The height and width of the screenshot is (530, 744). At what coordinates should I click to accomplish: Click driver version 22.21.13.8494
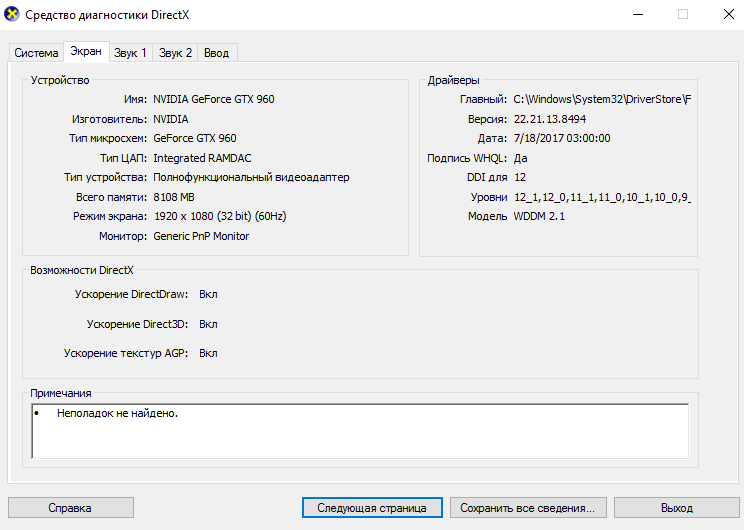[550, 119]
